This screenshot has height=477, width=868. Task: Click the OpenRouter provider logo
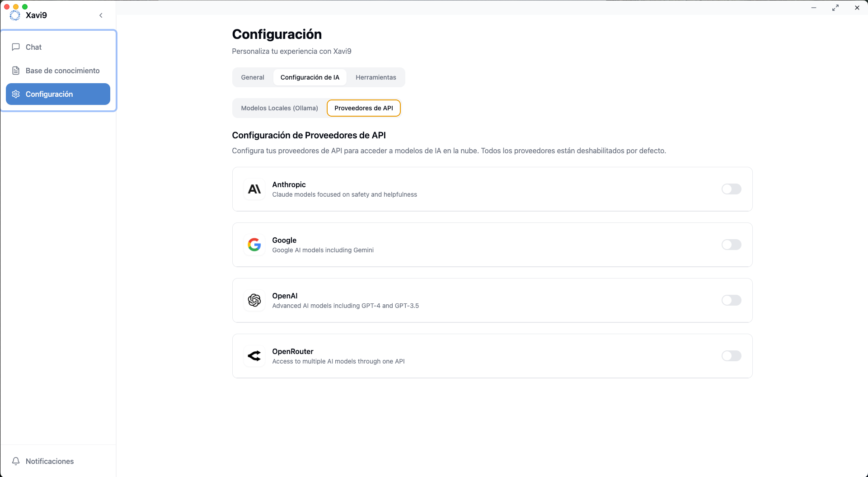pyautogui.click(x=254, y=356)
